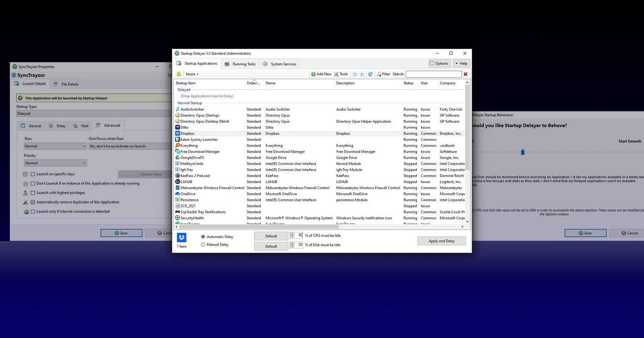Open the koura user dropdown

192,74
